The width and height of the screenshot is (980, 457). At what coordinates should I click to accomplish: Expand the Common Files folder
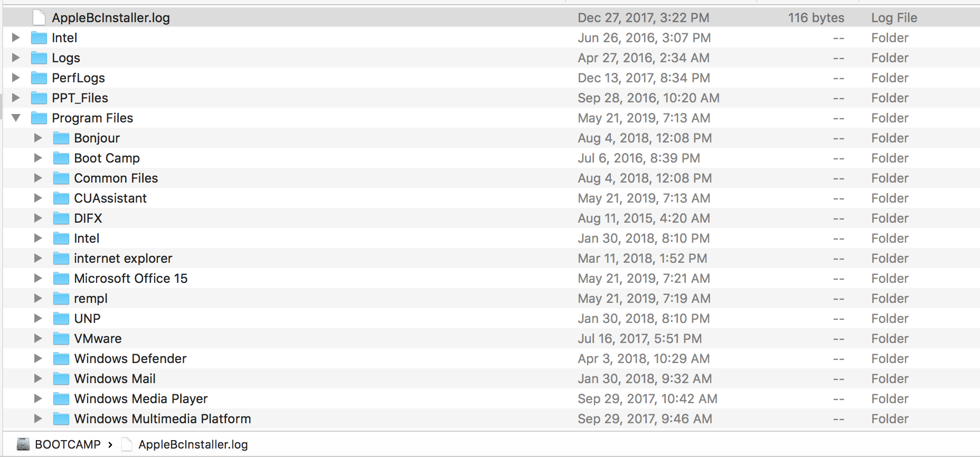point(37,178)
